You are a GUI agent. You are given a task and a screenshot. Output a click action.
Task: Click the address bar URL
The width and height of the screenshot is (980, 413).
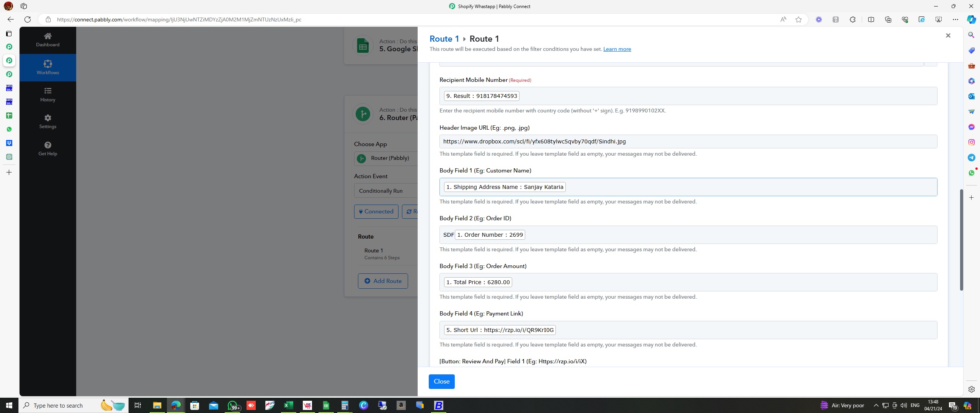click(179, 20)
